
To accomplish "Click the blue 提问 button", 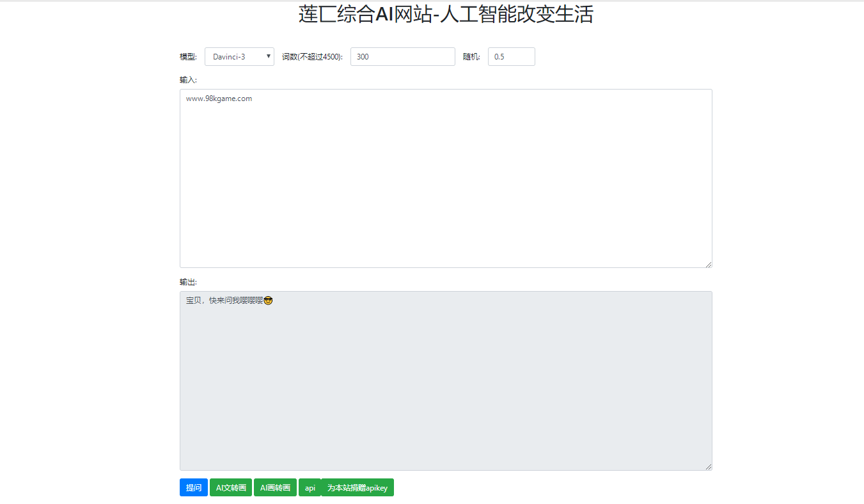I will [193, 487].
